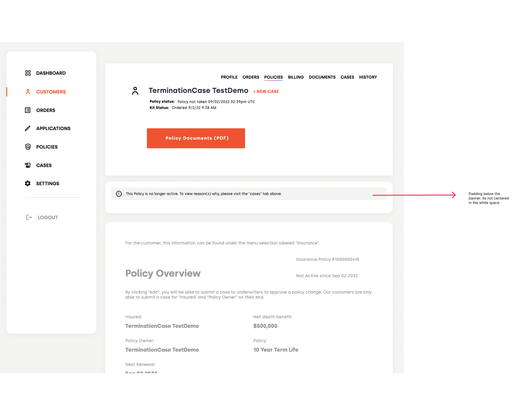Click the TerminationCase TestDemo heading

(x=198, y=91)
